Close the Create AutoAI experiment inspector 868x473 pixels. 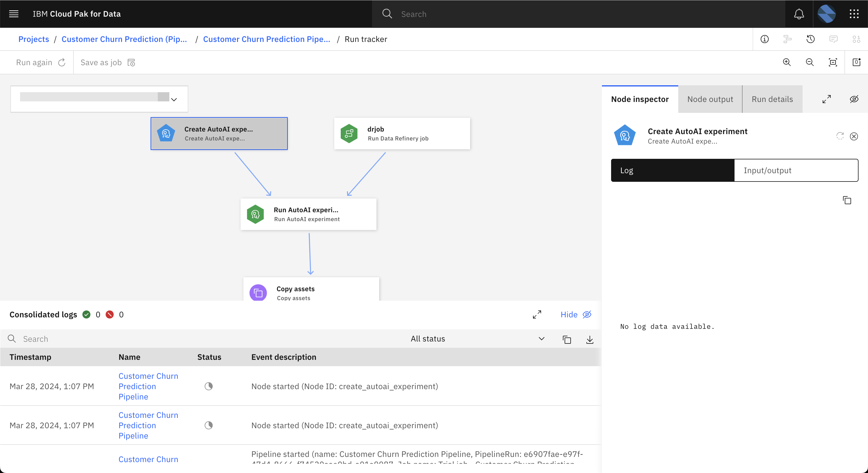click(x=854, y=136)
